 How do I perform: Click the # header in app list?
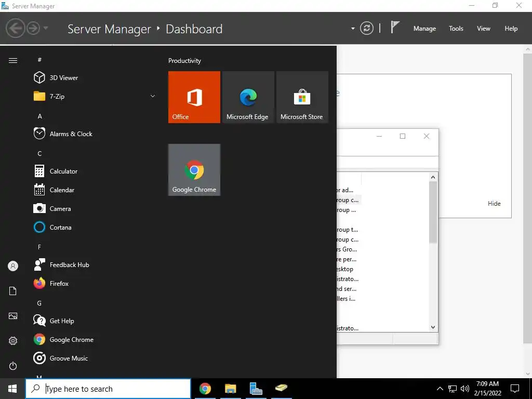[x=39, y=60]
